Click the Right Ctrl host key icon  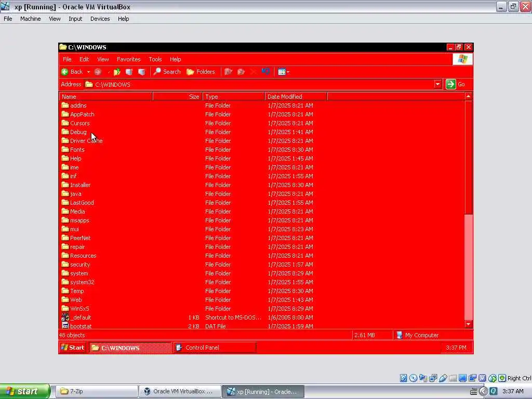pyautogui.click(x=502, y=378)
